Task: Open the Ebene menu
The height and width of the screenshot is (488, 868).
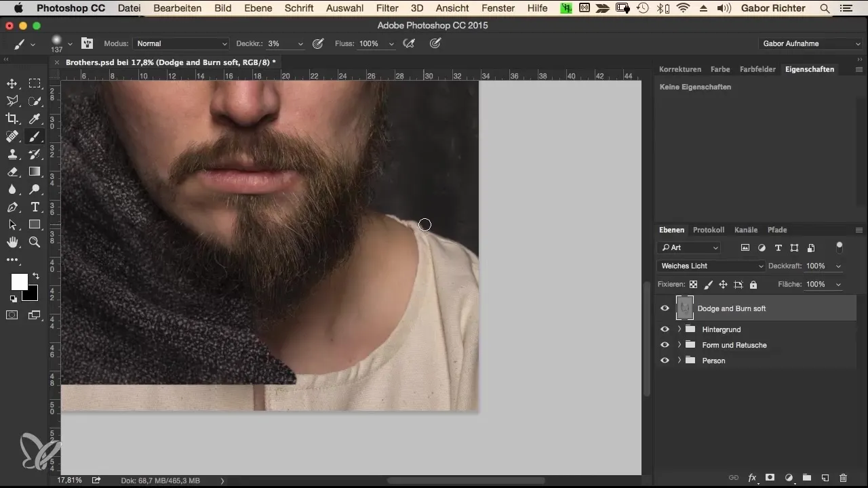Action: [258, 8]
